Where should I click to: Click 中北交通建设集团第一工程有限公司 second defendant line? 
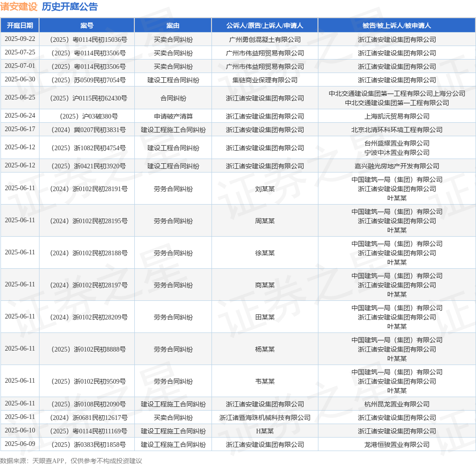(x=397, y=103)
